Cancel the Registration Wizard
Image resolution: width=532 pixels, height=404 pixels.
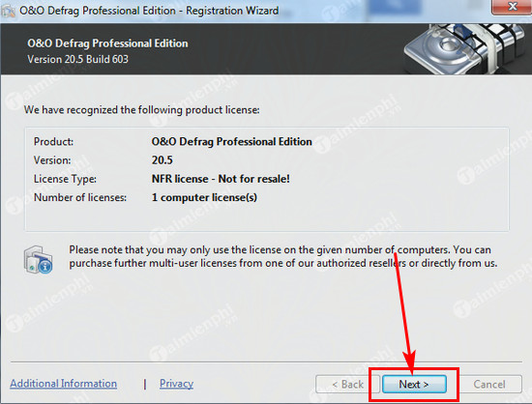pyautogui.click(x=489, y=385)
